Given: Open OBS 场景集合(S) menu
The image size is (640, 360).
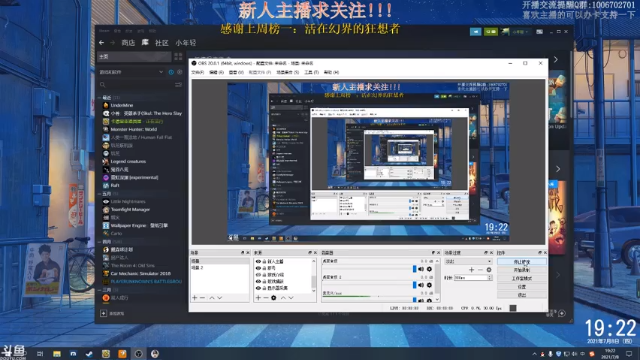Looking at the screenshot, I should coord(288,72).
